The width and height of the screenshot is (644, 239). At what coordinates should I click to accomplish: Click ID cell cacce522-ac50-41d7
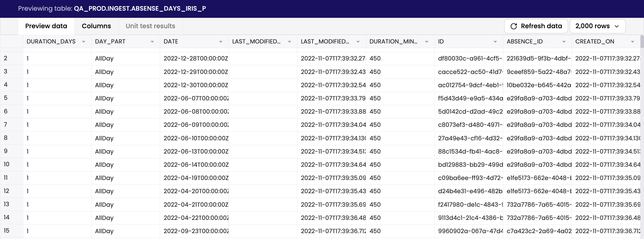[469, 72]
